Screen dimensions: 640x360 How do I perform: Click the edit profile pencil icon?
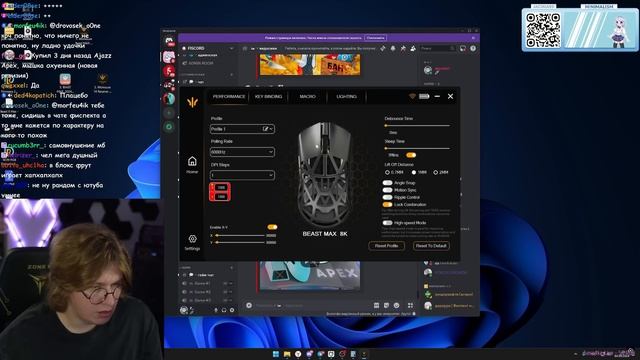[x=265, y=129]
